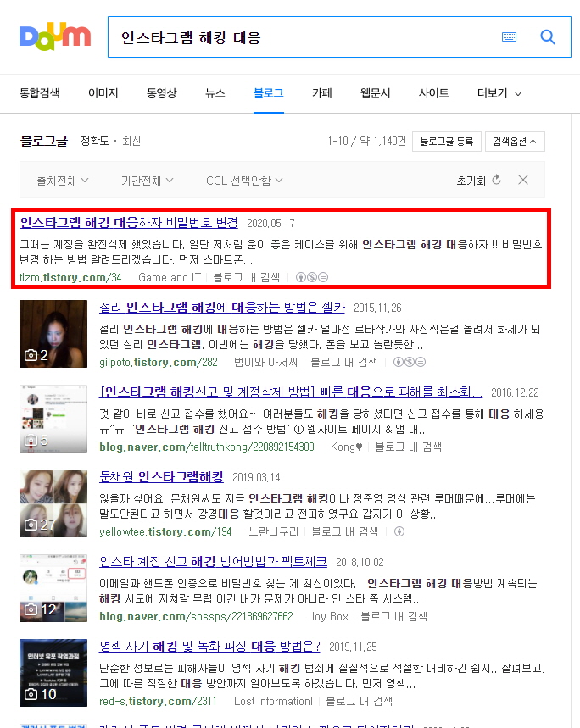Click CCL icons on gilpoto.tistory.com result
This screenshot has height=728, width=580.
tap(409, 362)
